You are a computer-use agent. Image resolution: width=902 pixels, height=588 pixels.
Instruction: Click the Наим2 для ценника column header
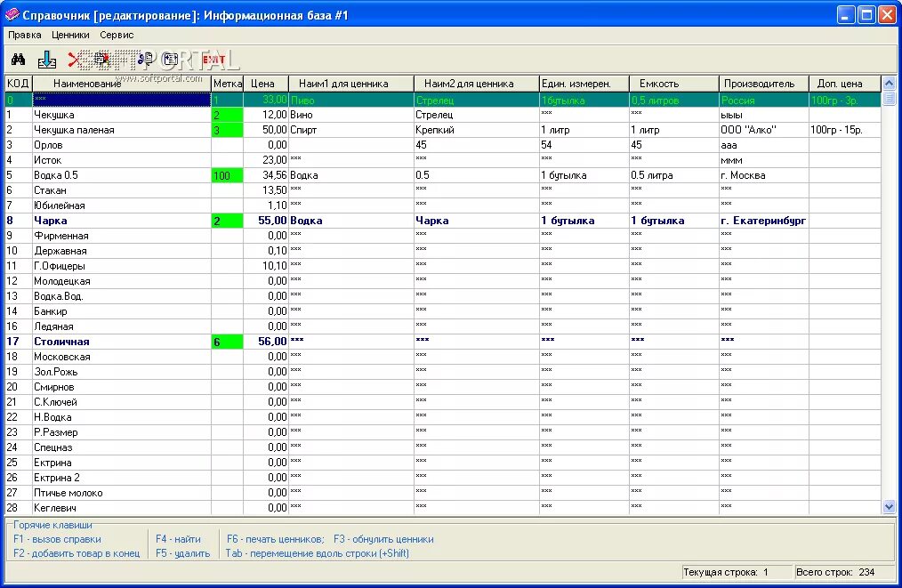[476, 84]
